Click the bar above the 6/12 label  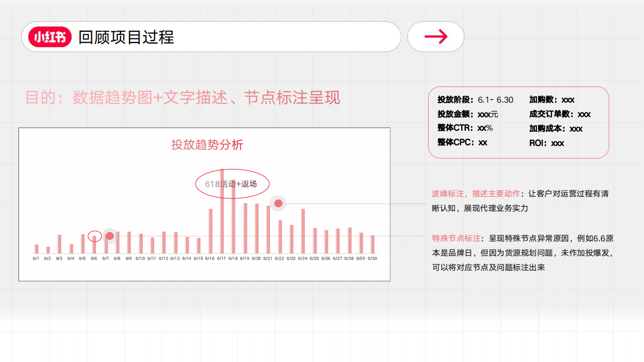point(164,243)
